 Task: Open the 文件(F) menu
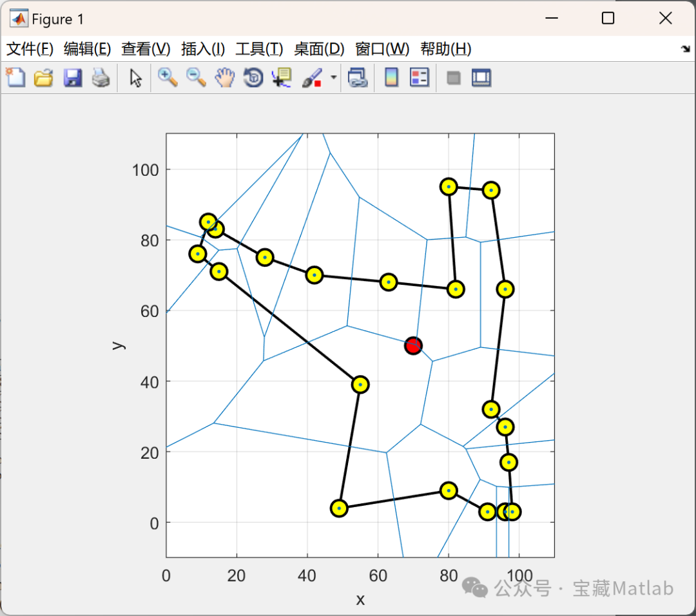pyautogui.click(x=30, y=49)
